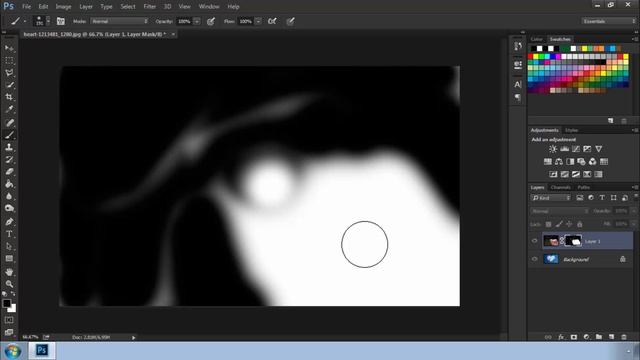Toggle the Brush panel button

tap(60, 21)
